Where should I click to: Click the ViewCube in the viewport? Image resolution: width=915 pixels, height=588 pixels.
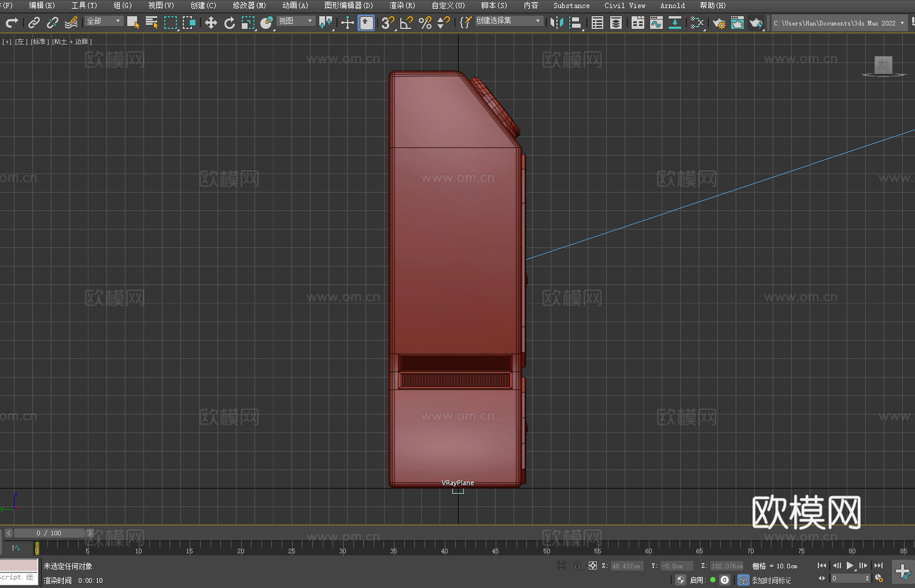tap(883, 65)
